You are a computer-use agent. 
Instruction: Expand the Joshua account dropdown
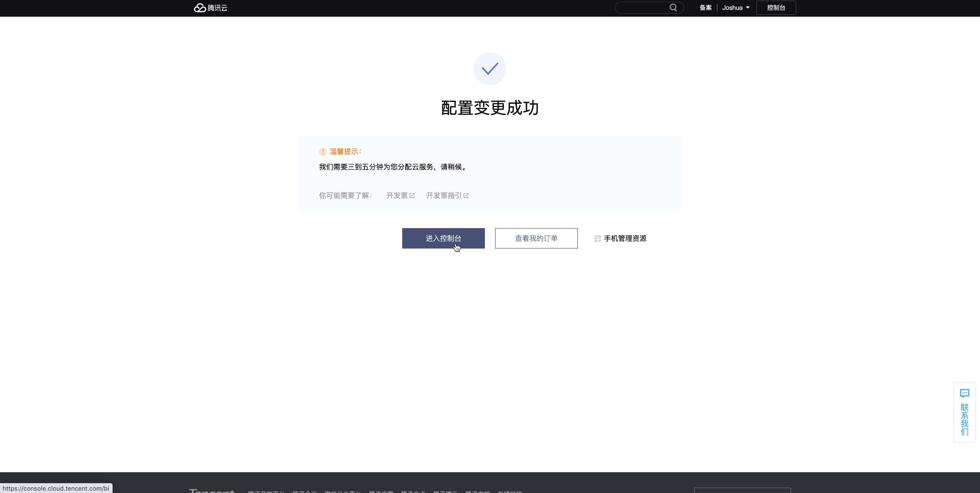[x=735, y=7]
